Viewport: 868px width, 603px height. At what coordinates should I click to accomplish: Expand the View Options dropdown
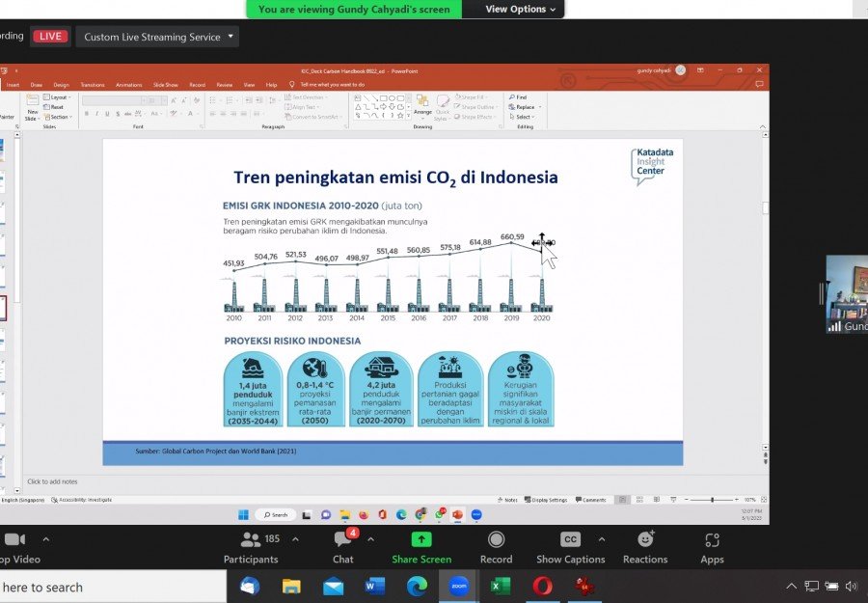(521, 9)
